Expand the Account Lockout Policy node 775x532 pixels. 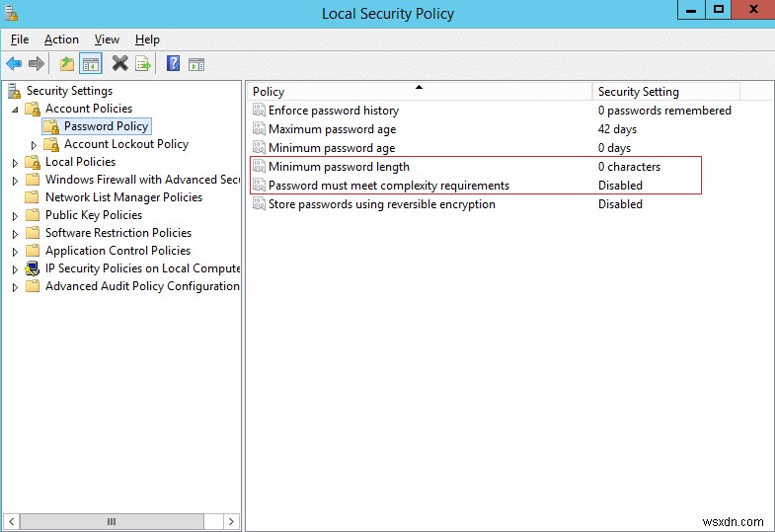click(x=34, y=145)
